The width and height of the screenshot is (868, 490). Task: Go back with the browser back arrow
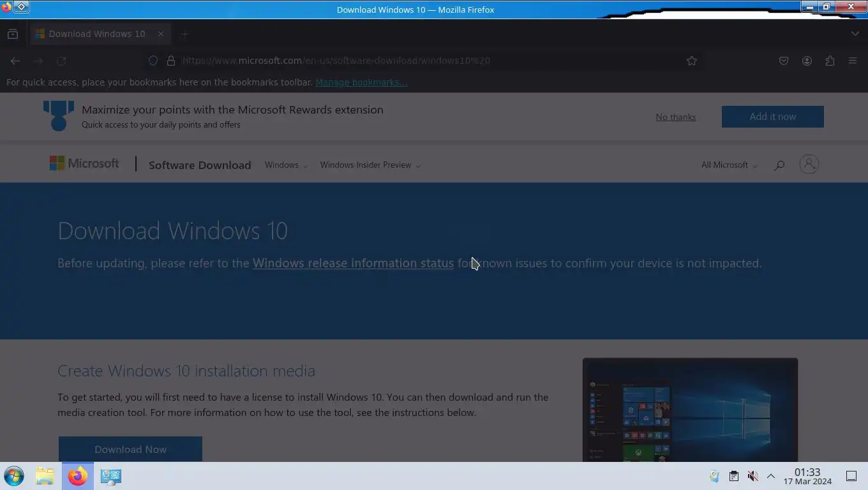pyautogui.click(x=15, y=61)
